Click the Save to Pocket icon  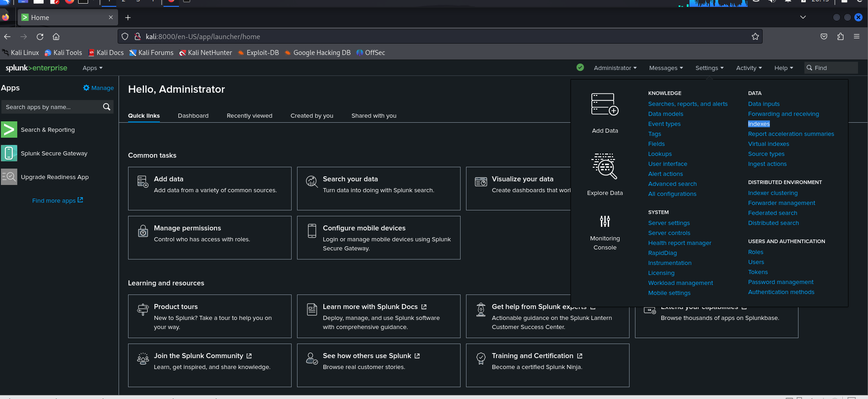coord(824,36)
